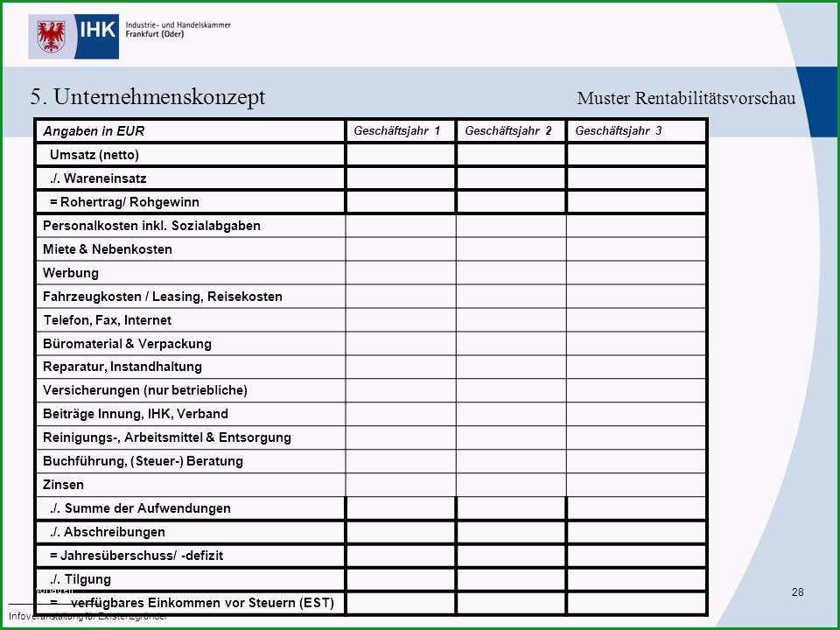The image size is (840, 630).
Task: Click the Telefon, Fax, Internet cell for Geschäftsjahr 3
Action: 636,320
